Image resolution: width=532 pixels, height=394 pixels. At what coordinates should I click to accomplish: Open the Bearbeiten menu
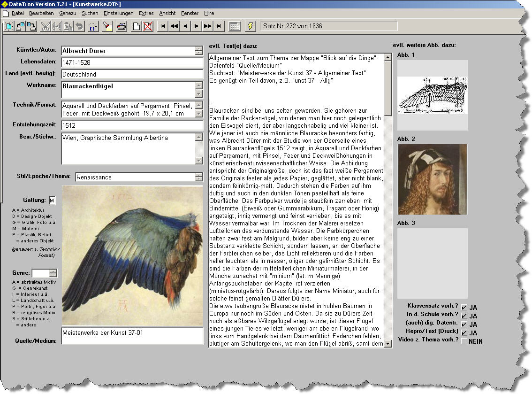point(41,13)
